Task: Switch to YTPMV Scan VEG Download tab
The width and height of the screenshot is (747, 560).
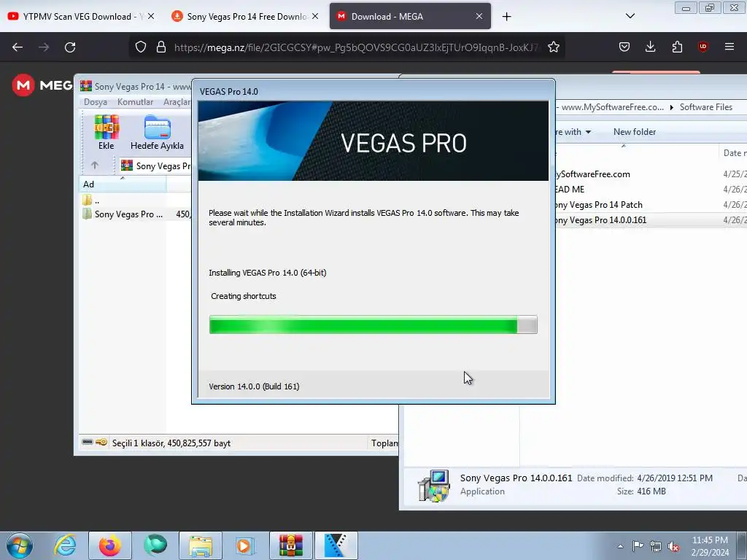Action: tap(77, 17)
